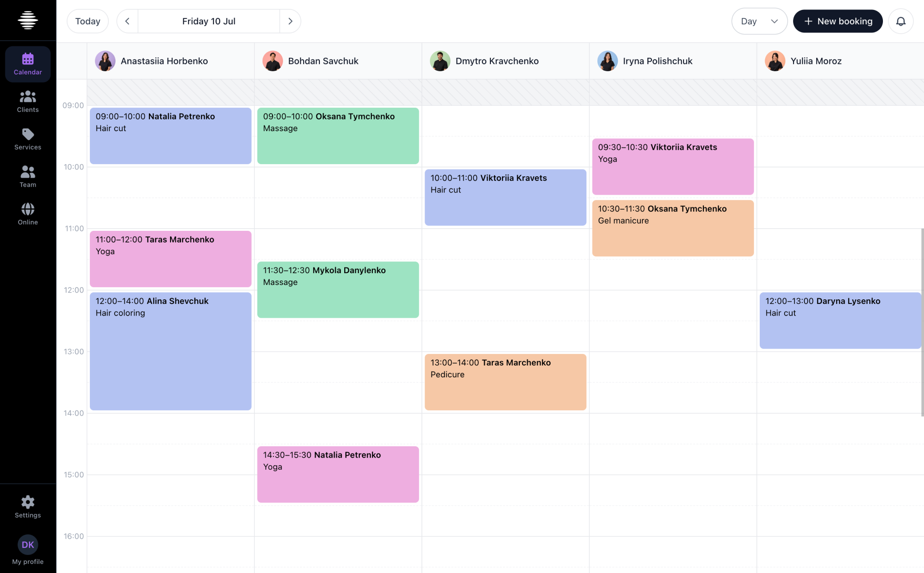Open Alina Shevchuk Hair coloring booking
The image size is (924, 573).
pos(171,351)
